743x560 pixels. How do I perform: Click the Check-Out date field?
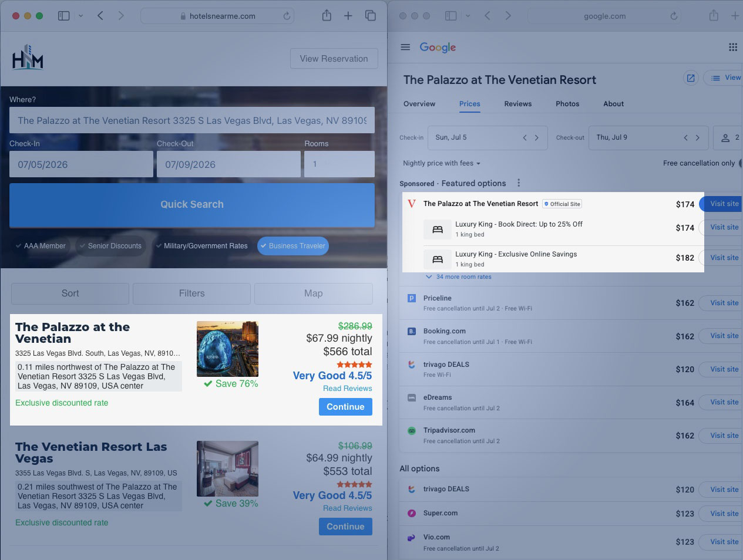pyautogui.click(x=228, y=164)
